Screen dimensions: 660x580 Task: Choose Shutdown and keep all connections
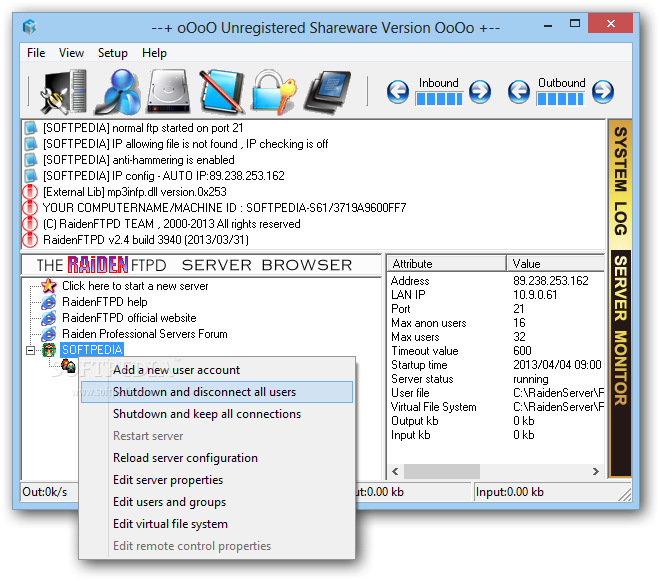[x=217, y=414]
